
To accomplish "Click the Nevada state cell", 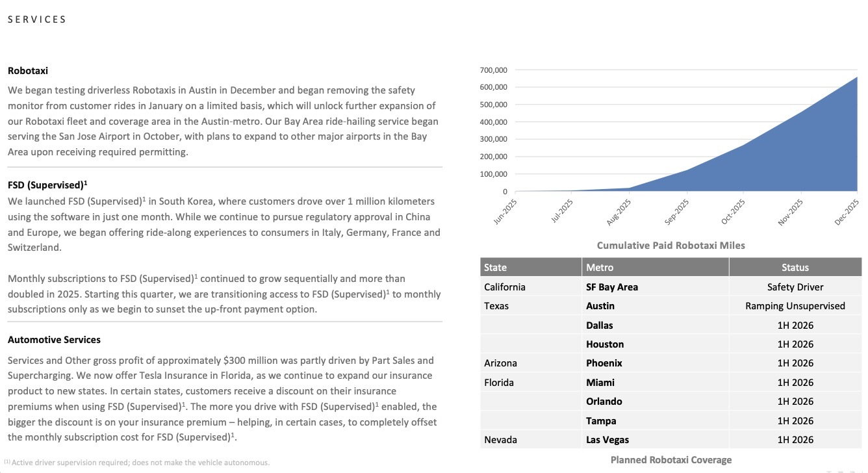I will [x=500, y=440].
